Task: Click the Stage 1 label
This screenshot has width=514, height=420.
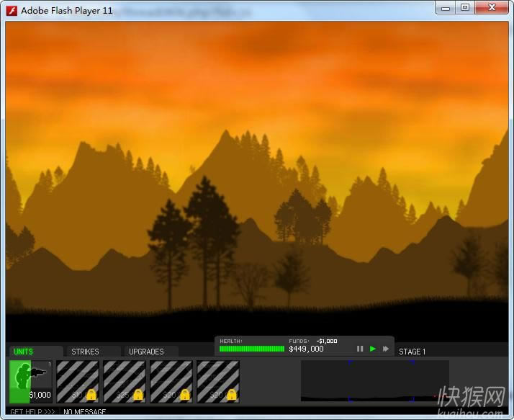Action: [412, 352]
